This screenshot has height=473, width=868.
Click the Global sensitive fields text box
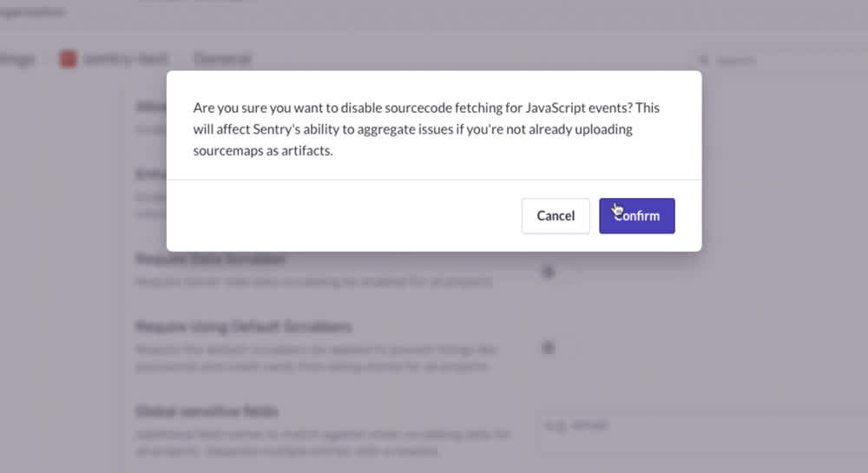pos(704,425)
